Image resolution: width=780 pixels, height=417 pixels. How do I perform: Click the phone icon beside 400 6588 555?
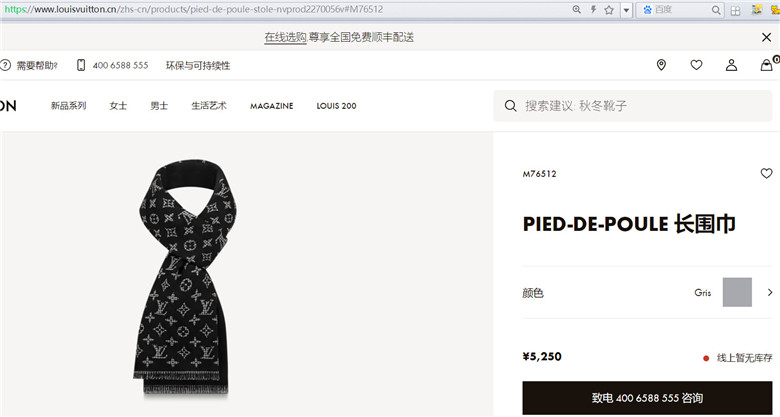click(x=81, y=65)
